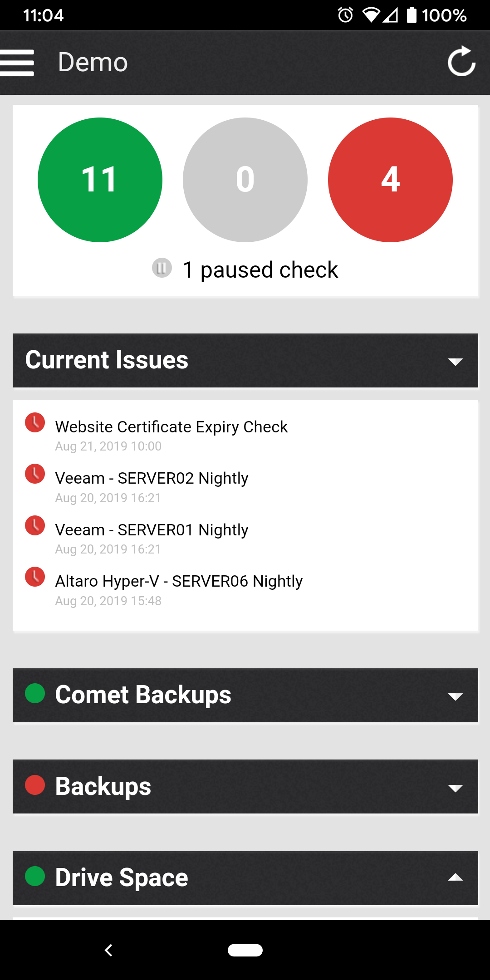Image resolution: width=490 pixels, height=980 pixels.
Task: Tap red clock icon beside Veeam SERVER01
Action: pyautogui.click(x=35, y=526)
